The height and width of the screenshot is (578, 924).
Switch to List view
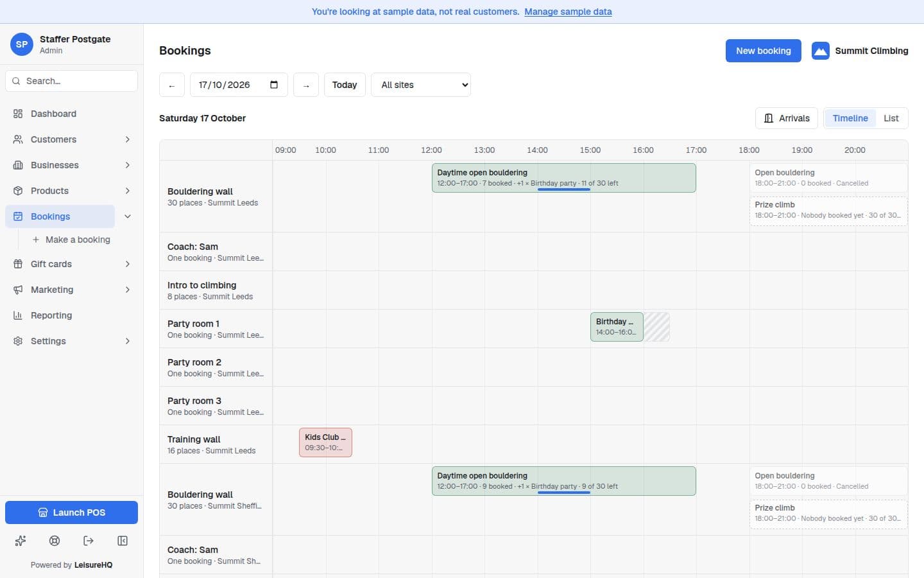click(x=891, y=118)
